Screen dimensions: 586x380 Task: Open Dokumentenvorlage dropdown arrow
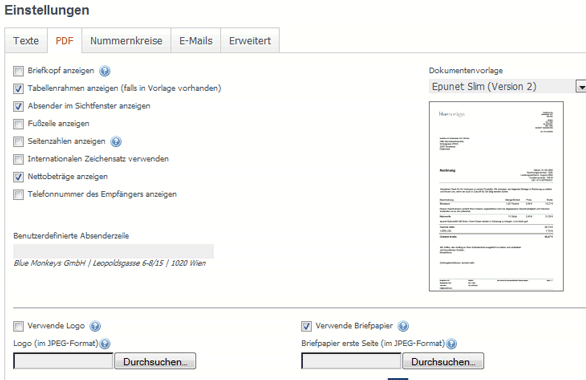tap(581, 87)
